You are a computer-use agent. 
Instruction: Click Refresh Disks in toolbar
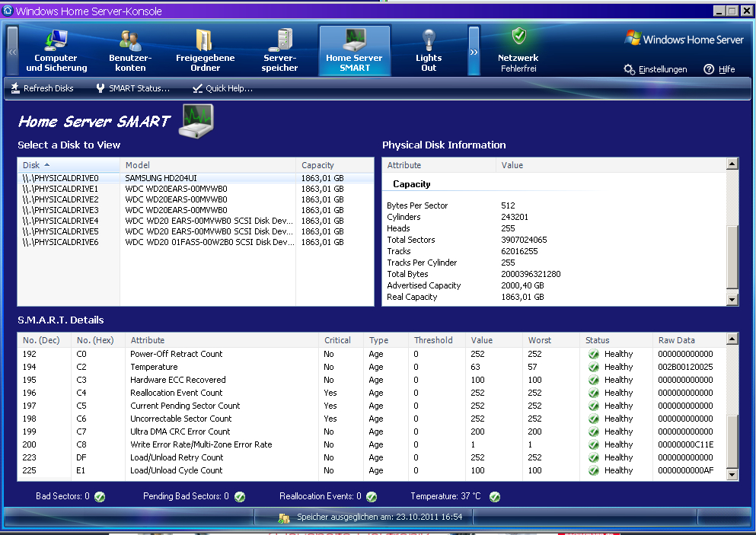(42, 88)
